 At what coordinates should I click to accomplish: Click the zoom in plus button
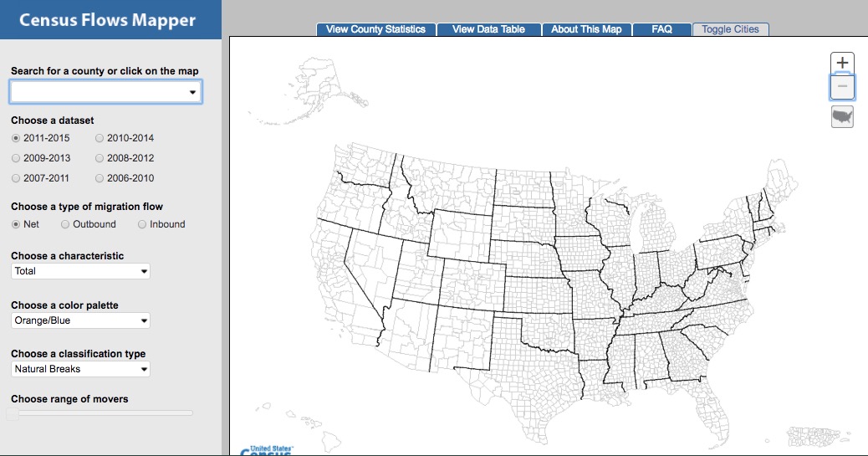click(x=842, y=63)
